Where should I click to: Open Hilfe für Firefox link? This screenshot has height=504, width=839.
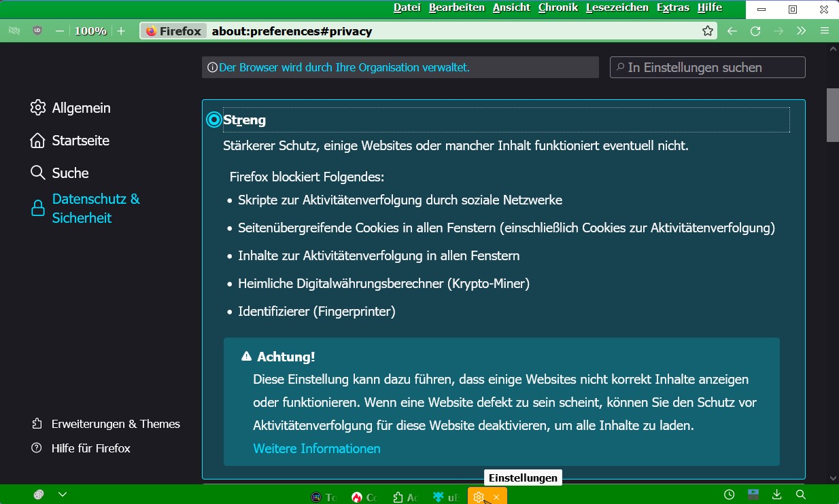tap(80, 448)
